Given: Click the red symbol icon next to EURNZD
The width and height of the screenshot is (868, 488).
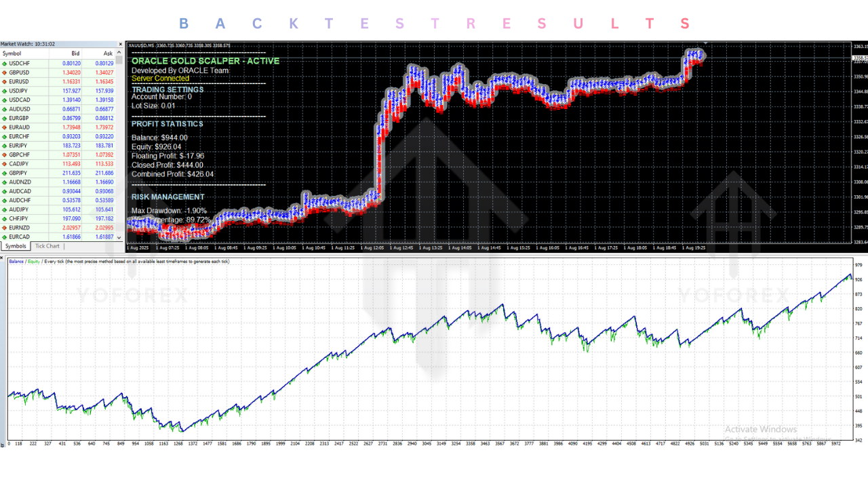Looking at the screenshot, I should pyautogui.click(x=5, y=228).
